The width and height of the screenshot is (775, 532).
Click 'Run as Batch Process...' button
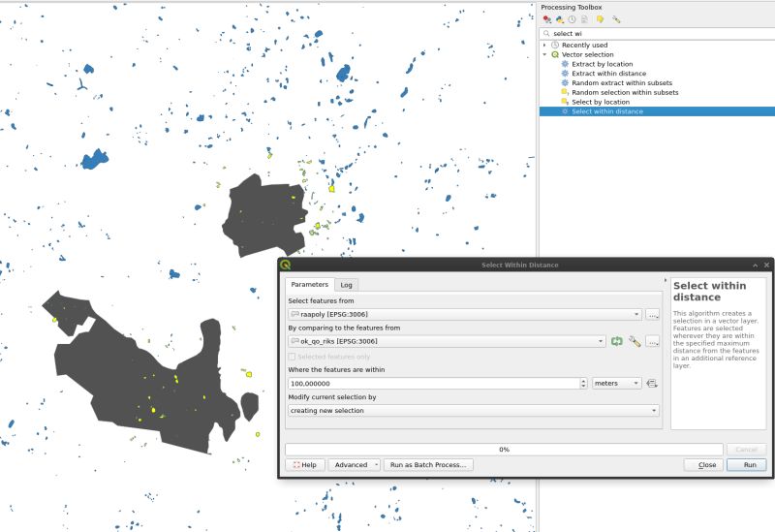428,465
